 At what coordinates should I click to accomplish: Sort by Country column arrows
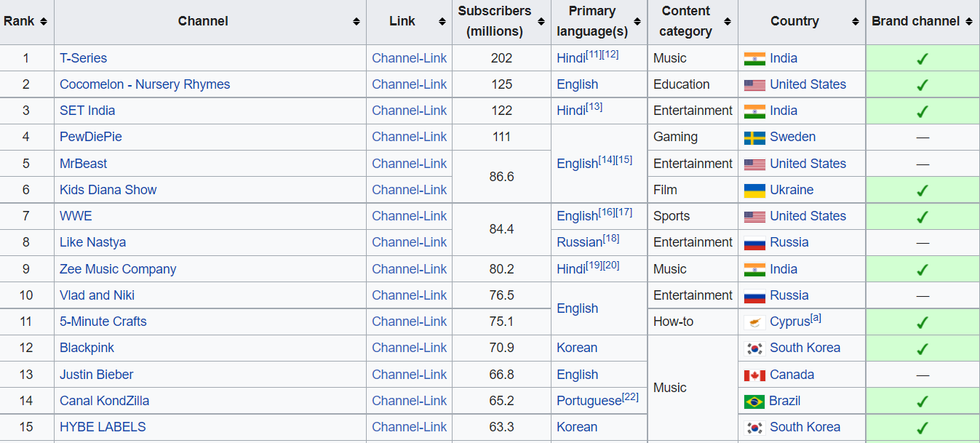(x=855, y=22)
